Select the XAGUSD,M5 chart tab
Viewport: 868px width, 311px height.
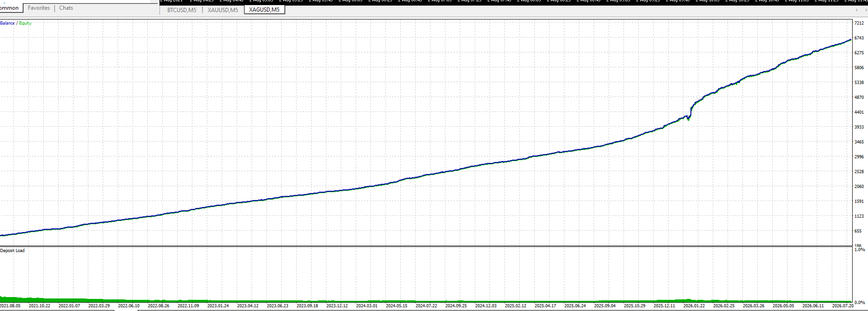tap(265, 9)
